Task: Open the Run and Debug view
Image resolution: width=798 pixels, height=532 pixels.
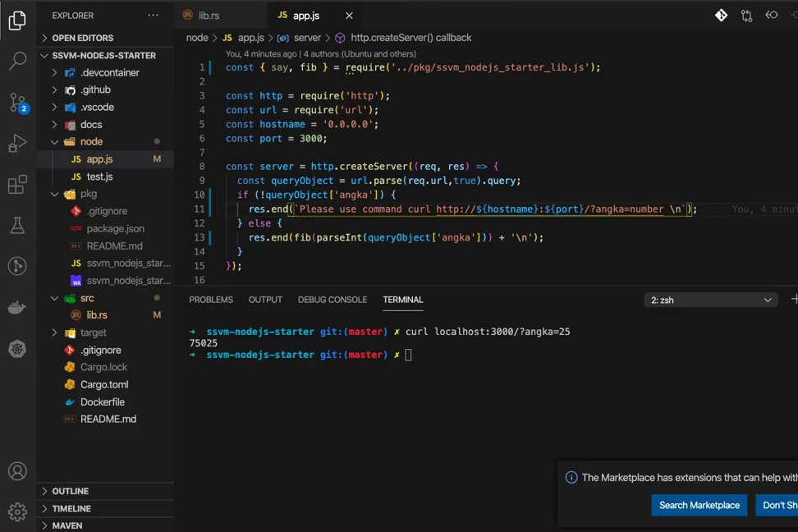Action: tap(17, 144)
